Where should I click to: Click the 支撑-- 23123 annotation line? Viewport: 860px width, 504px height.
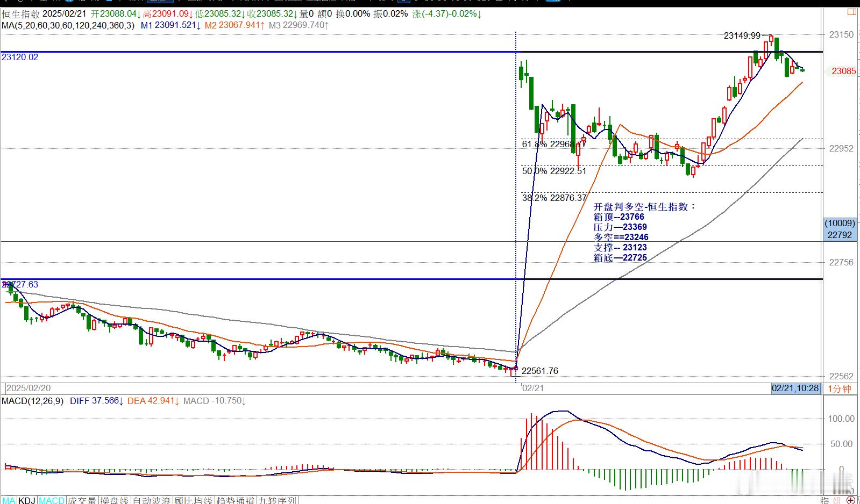click(x=620, y=248)
